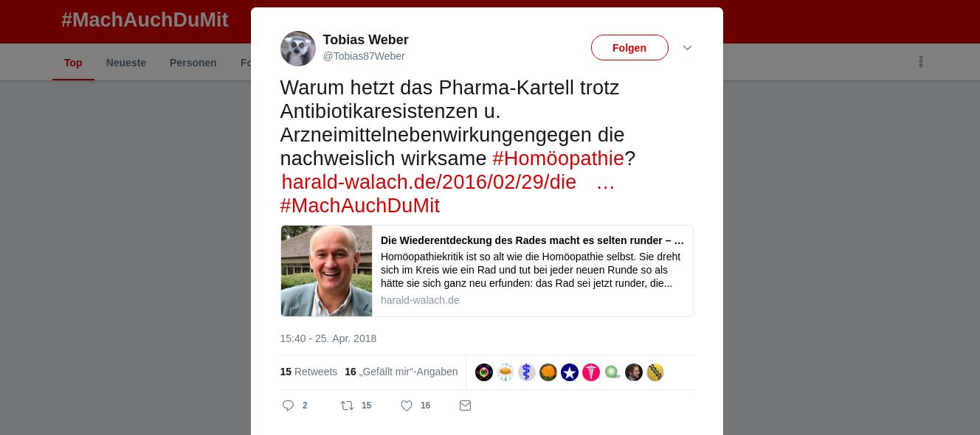
Task: Open the #MachAuchDuMit hashtag in tweet
Action: coord(360,206)
